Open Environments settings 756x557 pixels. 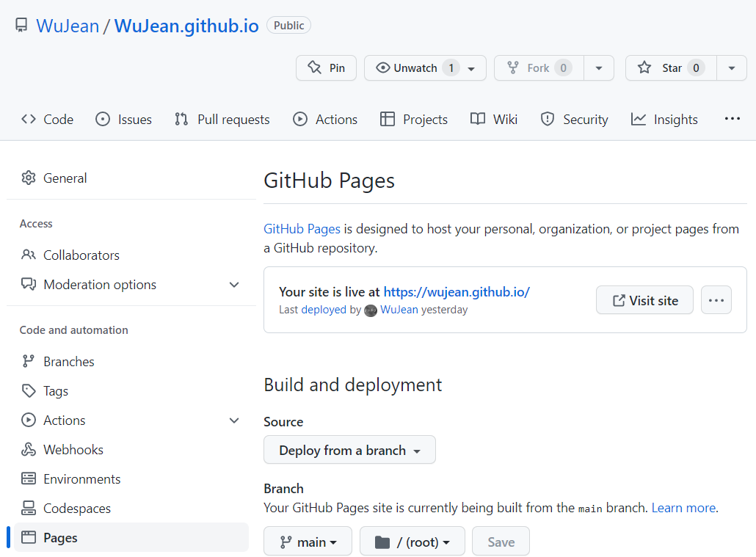(131, 479)
